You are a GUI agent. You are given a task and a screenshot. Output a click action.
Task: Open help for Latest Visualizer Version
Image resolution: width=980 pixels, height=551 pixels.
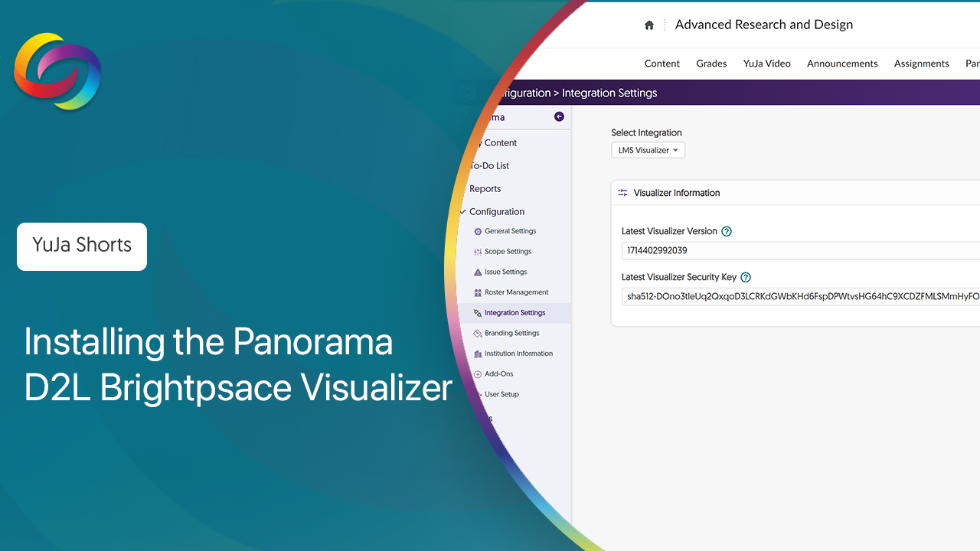(727, 231)
